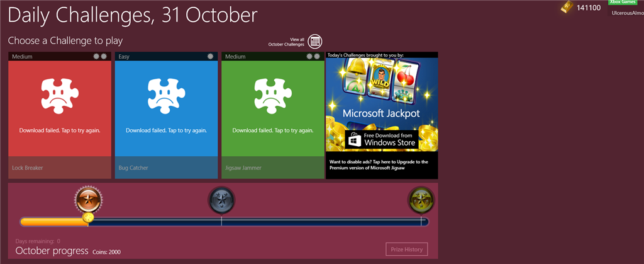The image size is (644, 264).
Task: Tap the upgrade to Premium ad text
Action: tap(378, 165)
